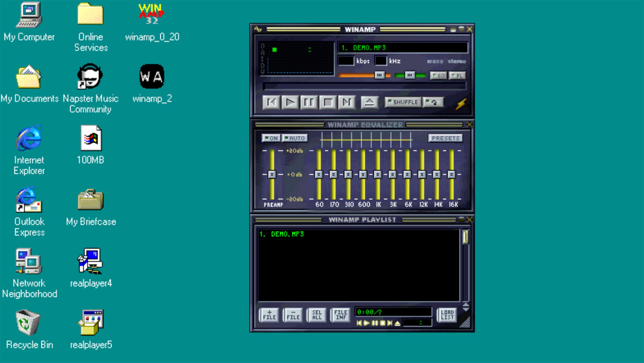Screen dimensions: 644x363
Task: Click the Winamp lightning bolt icon
Action: pyautogui.click(x=461, y=104)
